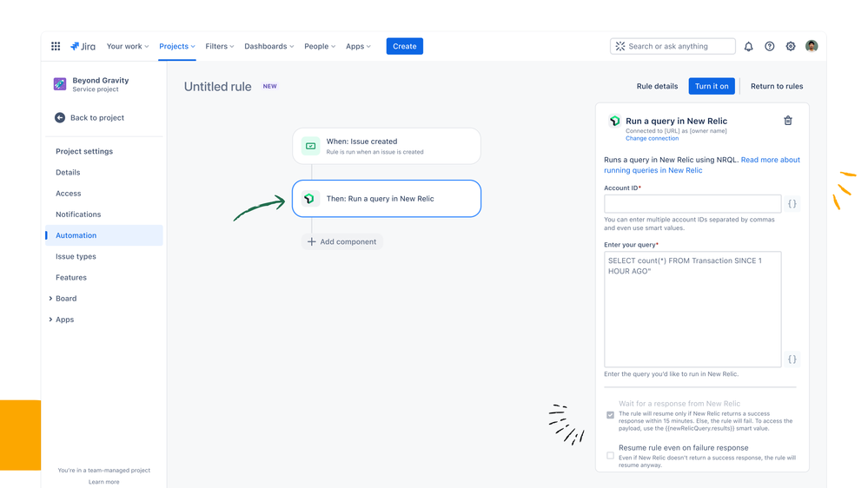Select Automation in sidebar
The width and height of the screenshot is (868, 488).
(x=104, y=235)
